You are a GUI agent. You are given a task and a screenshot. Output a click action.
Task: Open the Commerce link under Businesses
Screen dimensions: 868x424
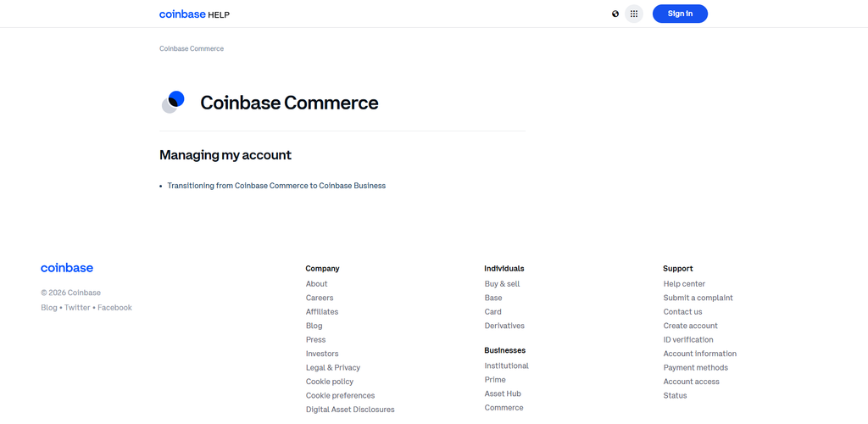(504, 408)
